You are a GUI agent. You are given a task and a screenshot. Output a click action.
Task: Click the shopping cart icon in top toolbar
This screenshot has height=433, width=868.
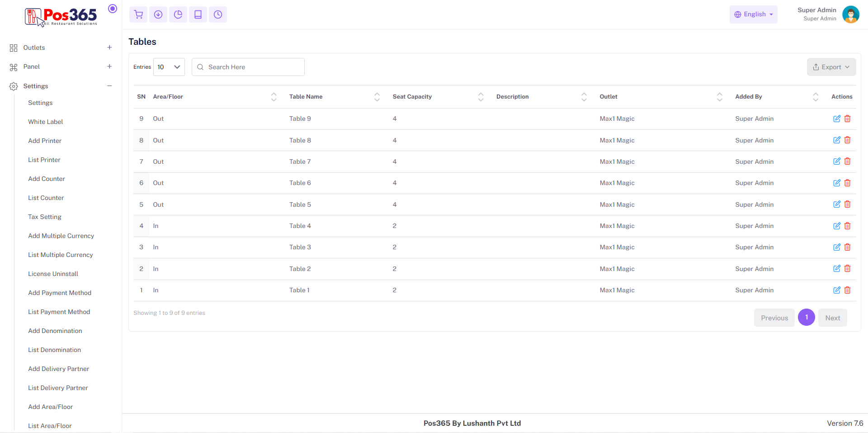[x=138, y=14]
